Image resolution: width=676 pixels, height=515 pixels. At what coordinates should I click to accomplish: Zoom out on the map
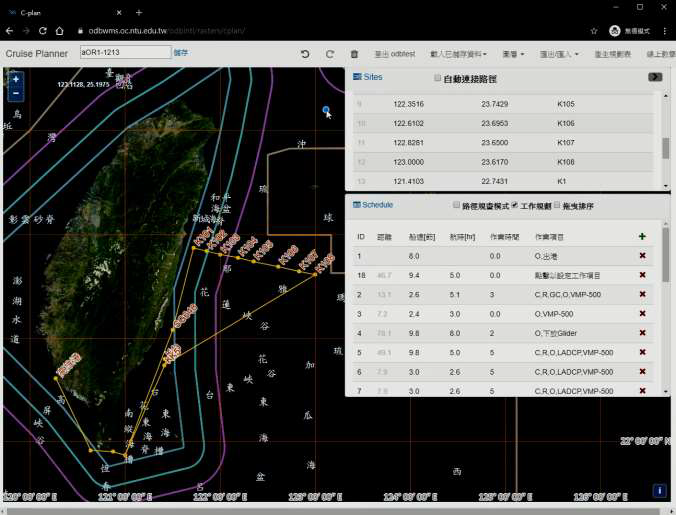pyautogui.click(x=15, y=93)
